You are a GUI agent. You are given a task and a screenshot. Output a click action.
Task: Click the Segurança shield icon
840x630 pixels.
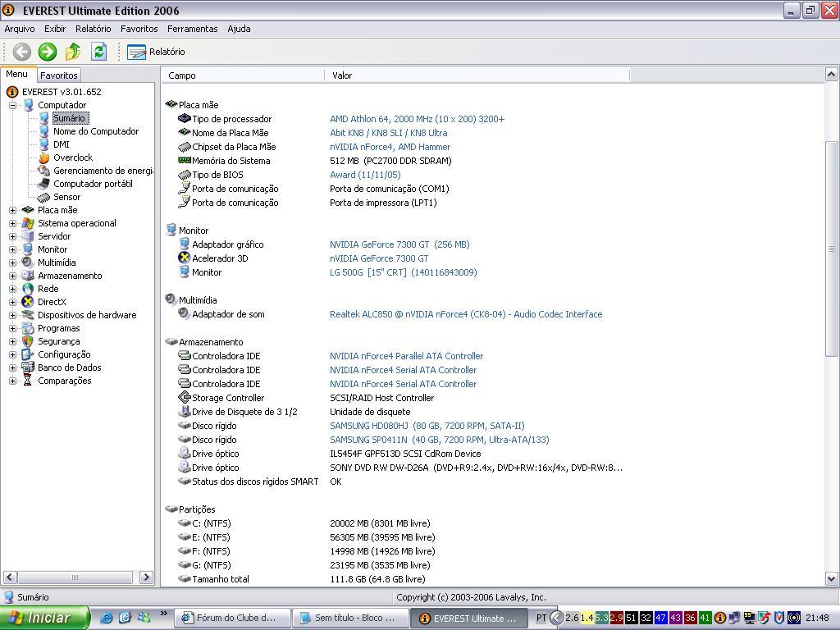[x=28, y=341]
